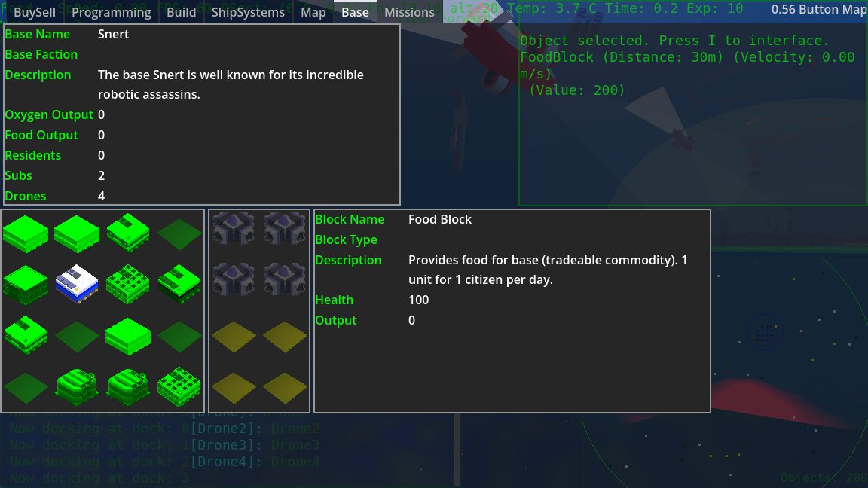This screenshot has width=868, height=488.
Task: Switch to the Missions tab
Action: 409,12
